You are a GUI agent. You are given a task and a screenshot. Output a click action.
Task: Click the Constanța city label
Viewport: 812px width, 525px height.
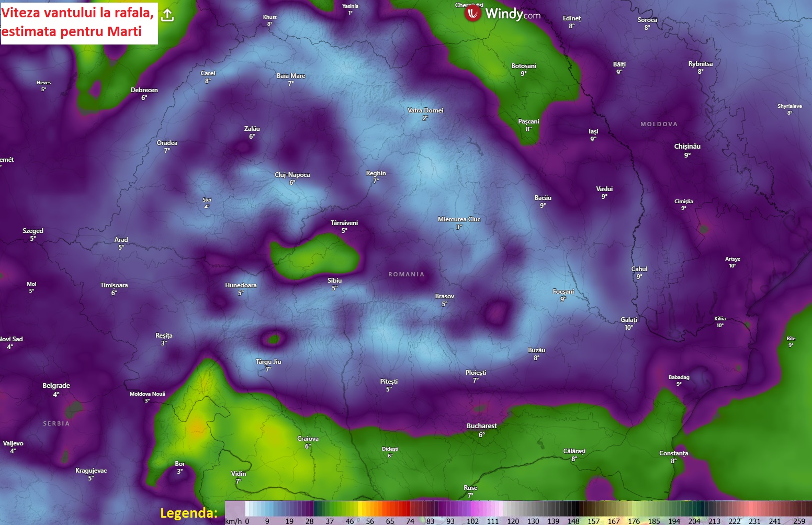click(x=673, y=453)
